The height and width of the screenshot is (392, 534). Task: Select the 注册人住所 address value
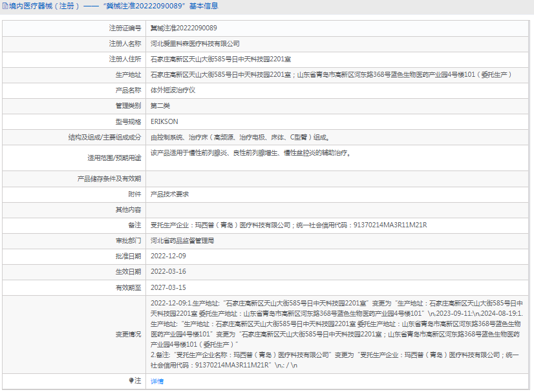tap(220, 59)
